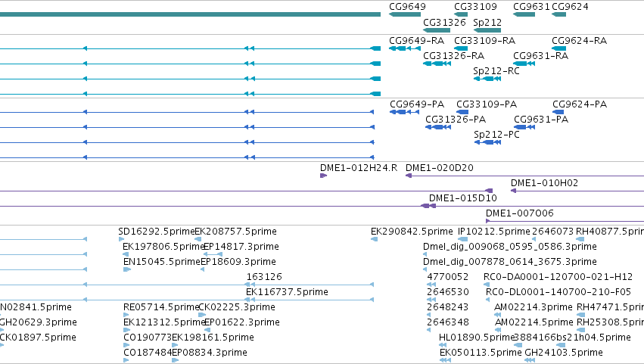Click the CG9631 gene label
The height and width of the screenshot is (364, 644).
[x=531, y=7]
